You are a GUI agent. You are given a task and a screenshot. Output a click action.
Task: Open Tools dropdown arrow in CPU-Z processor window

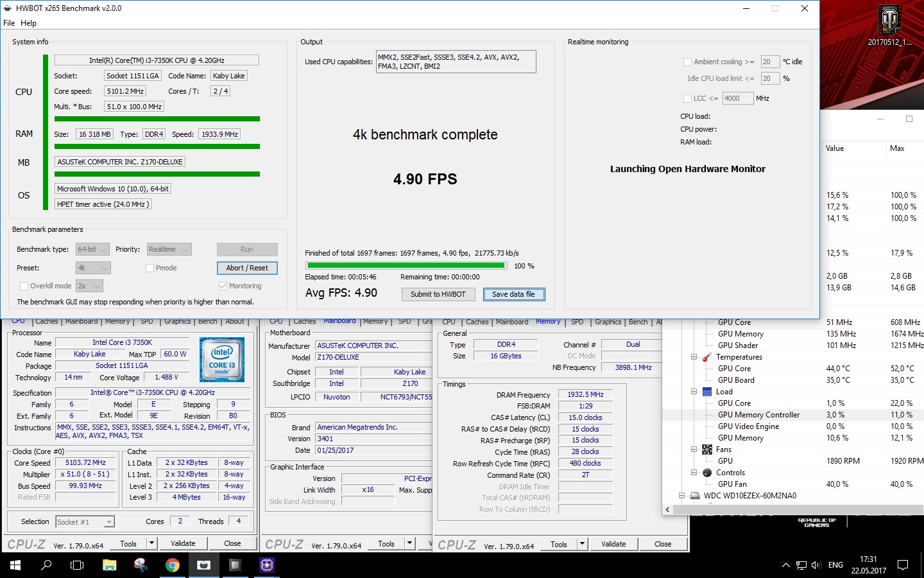152,543
